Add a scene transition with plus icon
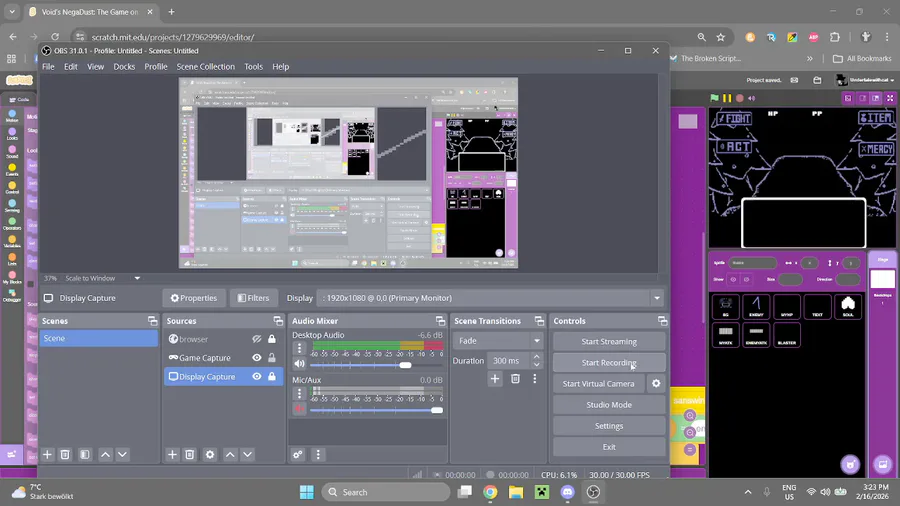 point(495,379)
